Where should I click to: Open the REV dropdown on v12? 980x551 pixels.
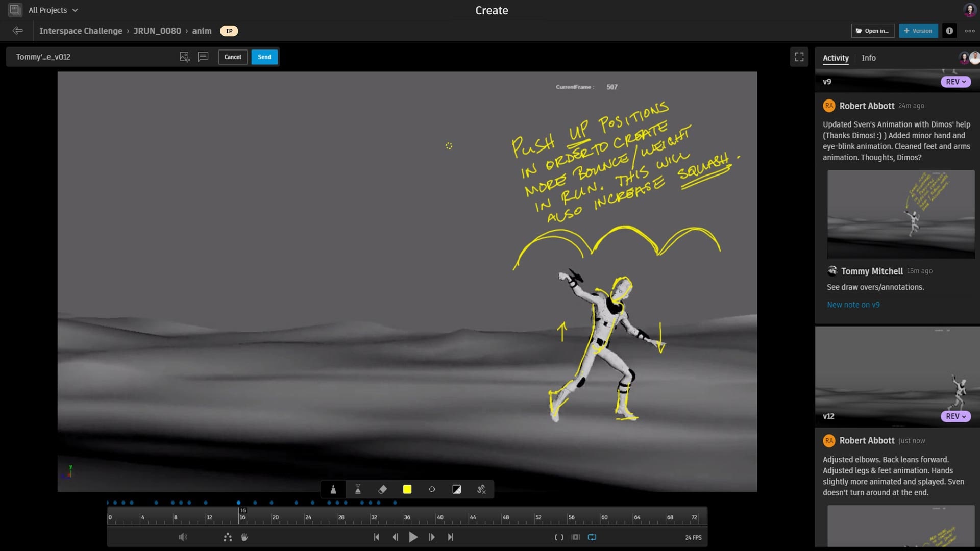(x=955, y=416)
